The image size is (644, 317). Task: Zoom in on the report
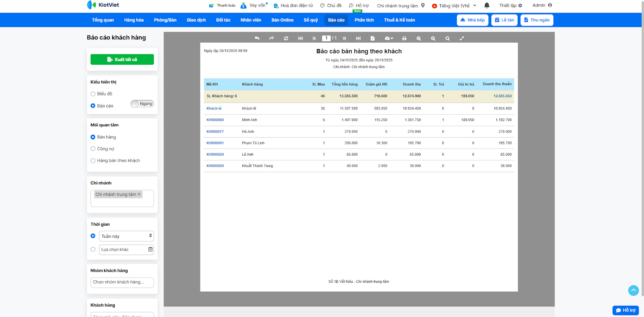(x=419, y=39)
